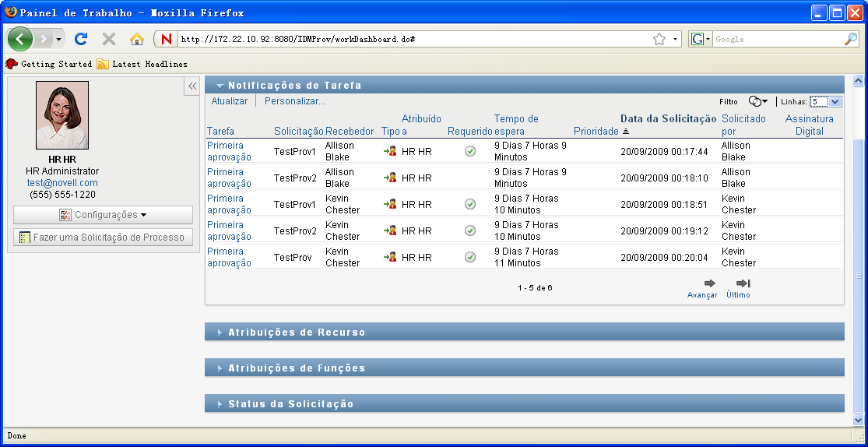Open the Getting Started bookmark

coord(49,65)
